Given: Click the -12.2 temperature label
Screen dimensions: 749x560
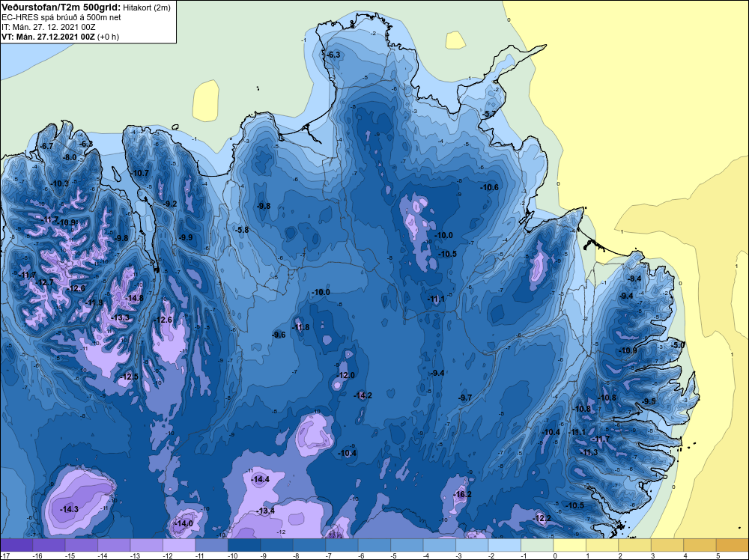Looking at the screenshot, I should [x=542, y=519].
